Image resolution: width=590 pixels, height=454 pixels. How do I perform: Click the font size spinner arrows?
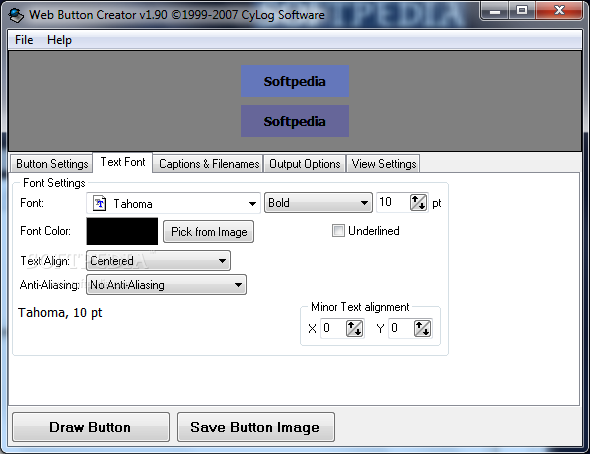click(418, 202)
